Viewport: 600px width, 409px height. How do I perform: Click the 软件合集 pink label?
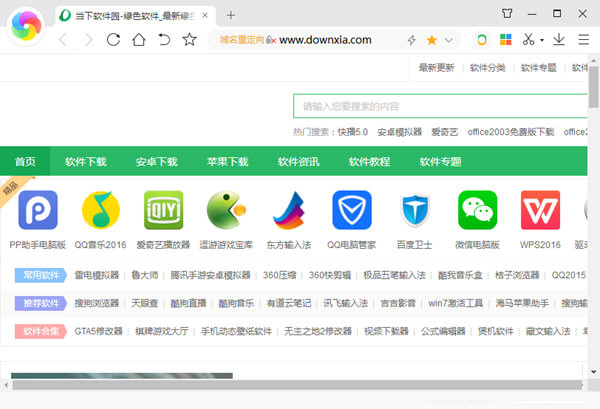[x=41, y=331]
